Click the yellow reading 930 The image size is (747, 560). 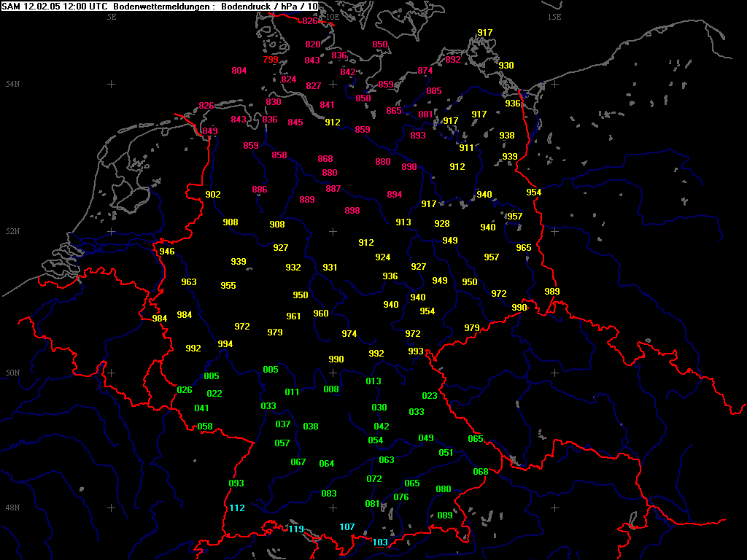[x=506, y=66]
